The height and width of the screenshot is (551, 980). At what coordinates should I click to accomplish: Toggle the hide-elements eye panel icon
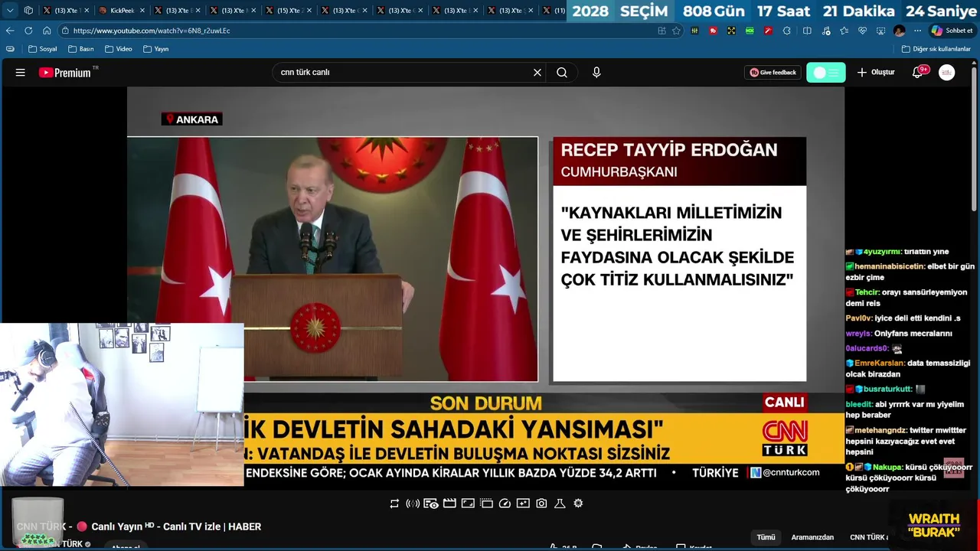(x=431, y=504)
